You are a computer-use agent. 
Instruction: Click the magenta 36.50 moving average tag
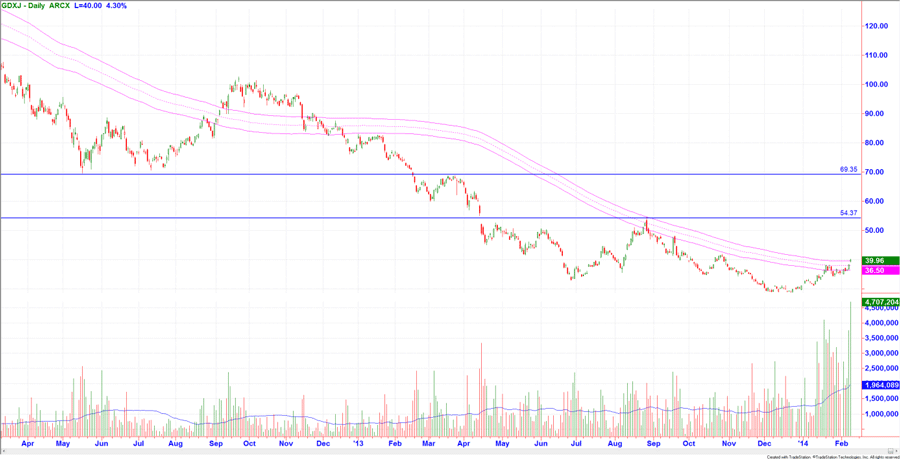(881, 270)
